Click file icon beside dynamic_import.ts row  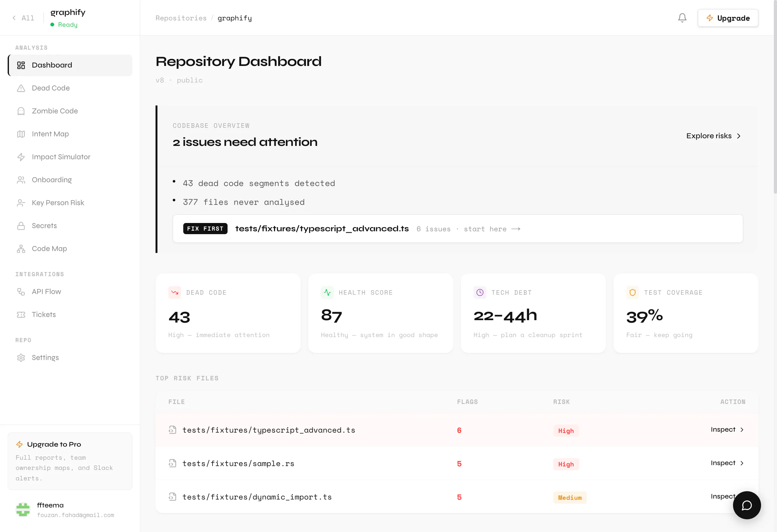(172, 497)
